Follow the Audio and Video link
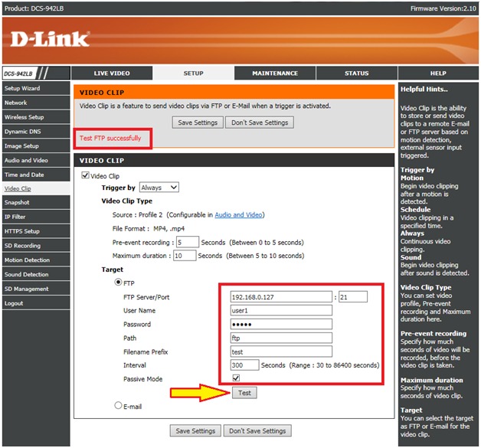Screen dimensions: 481x448 (238, 215)
